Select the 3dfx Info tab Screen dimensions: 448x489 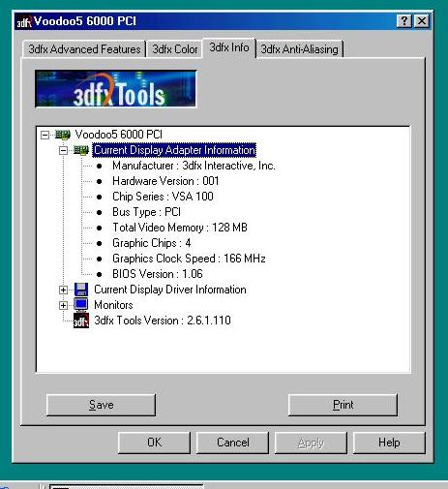pyautogui.click(x=229, y=47)
